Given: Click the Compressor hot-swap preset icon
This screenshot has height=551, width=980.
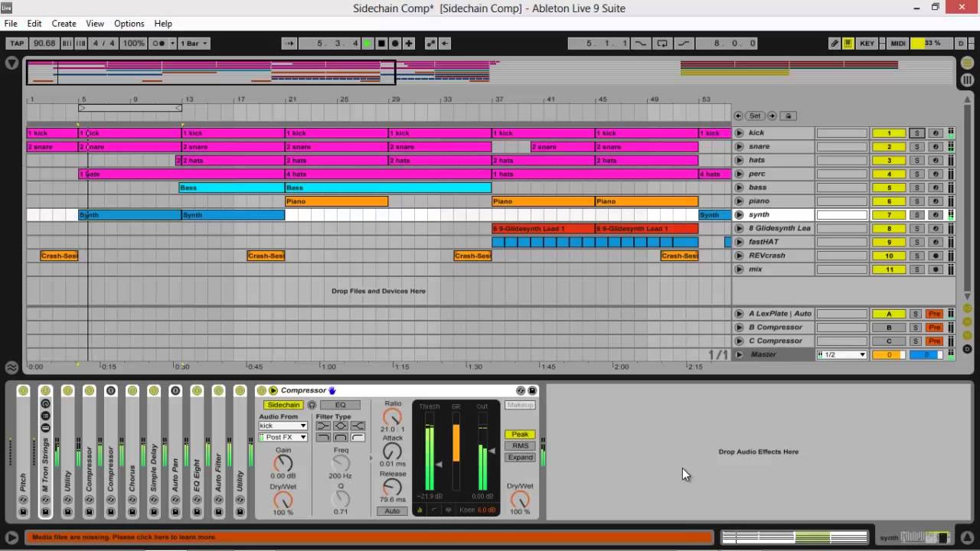Looking at the screenshot, I should (521, 390).
